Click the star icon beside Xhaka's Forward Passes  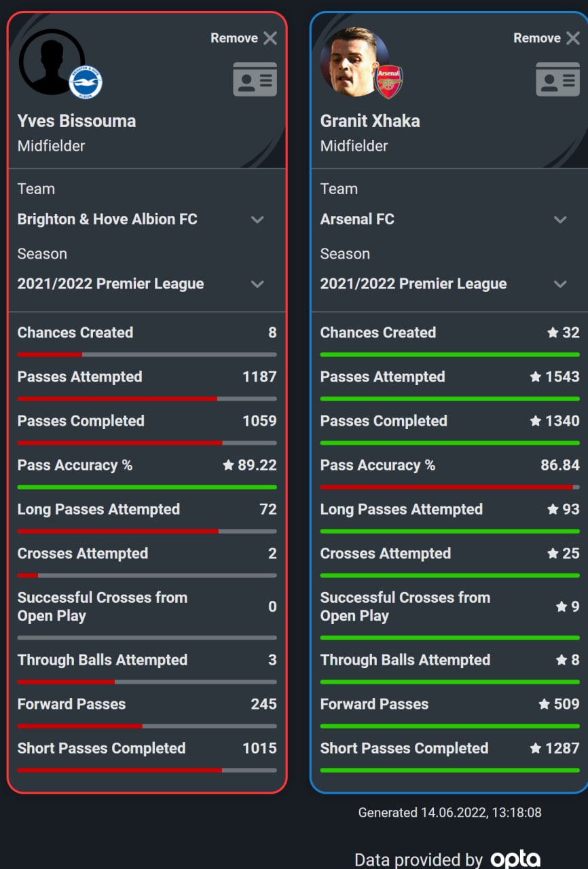coord(545,705)
